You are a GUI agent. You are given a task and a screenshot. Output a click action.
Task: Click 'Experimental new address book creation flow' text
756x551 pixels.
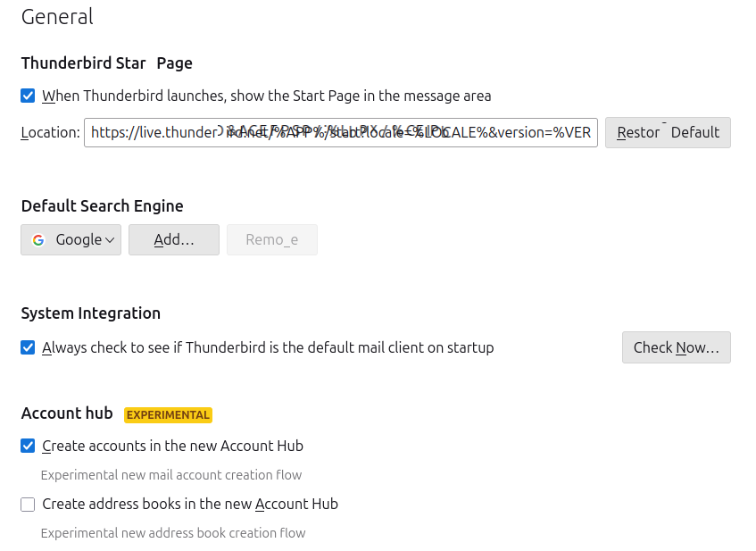[x=173, y=533]
